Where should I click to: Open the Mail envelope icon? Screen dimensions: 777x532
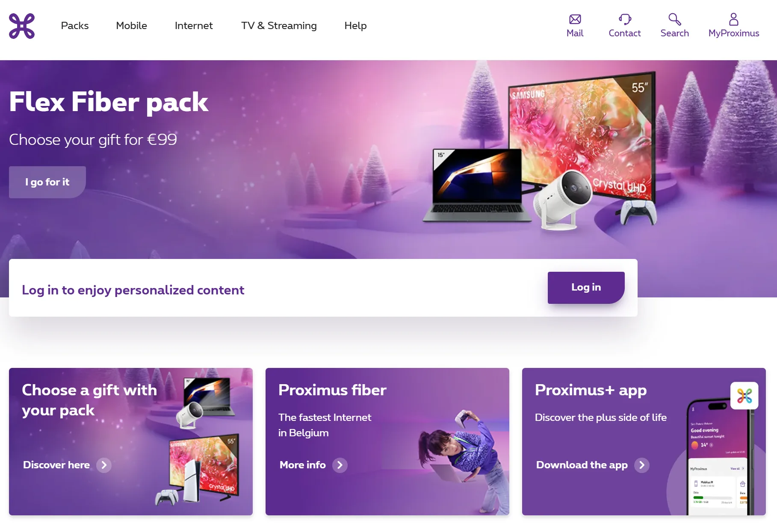click(x=575, y=19)
